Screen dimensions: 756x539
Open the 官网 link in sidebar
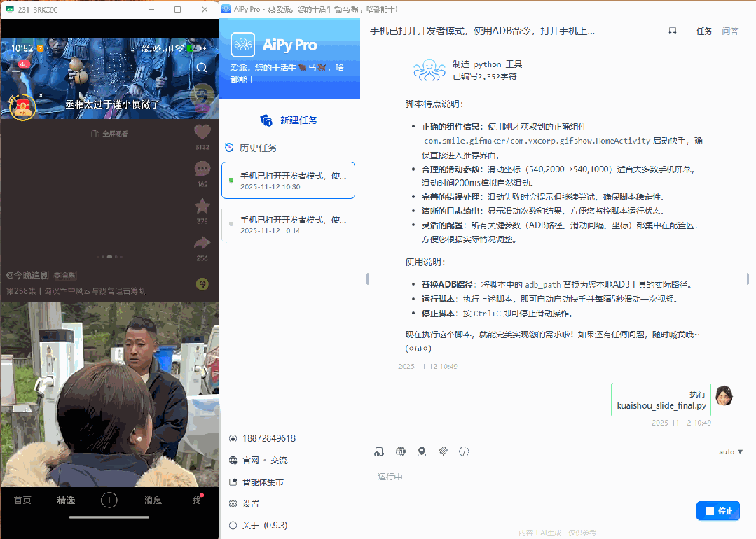(x=251, y=460)
